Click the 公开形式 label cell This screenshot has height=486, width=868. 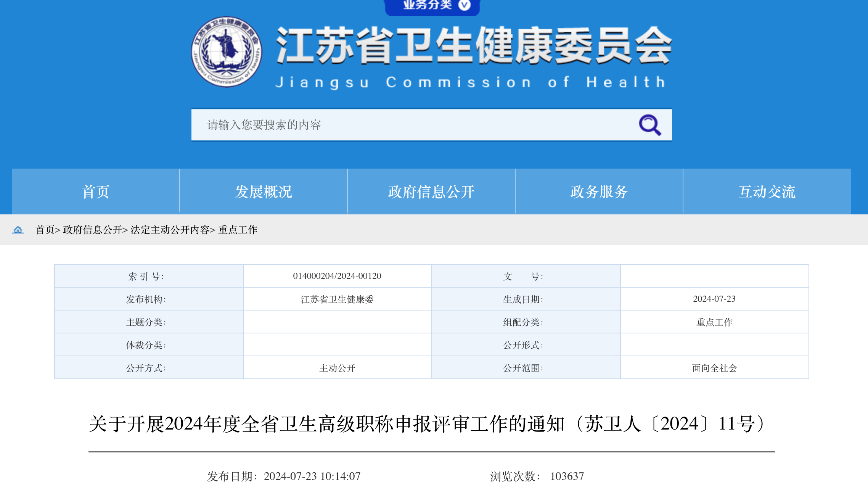(526, 345)
